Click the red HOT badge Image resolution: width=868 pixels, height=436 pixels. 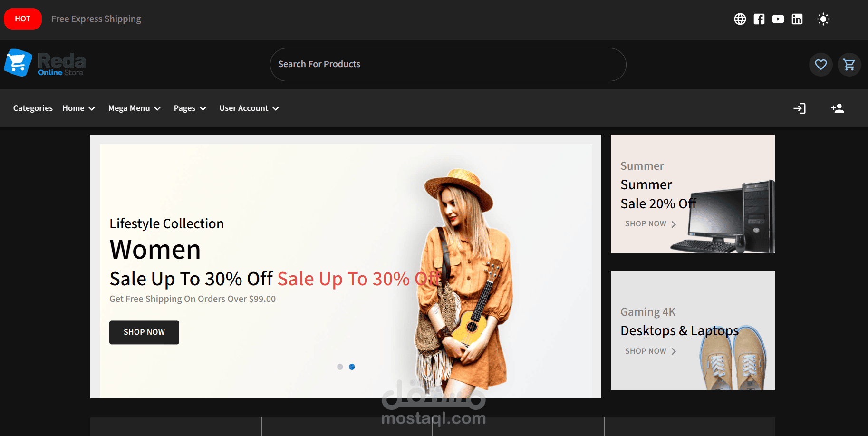coord(23,19)
